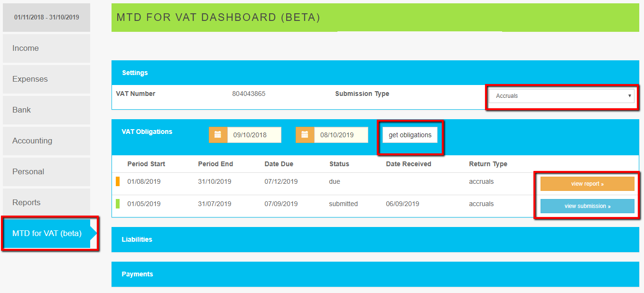Click calendar icon beside 08/10/2019 date

(x=305, y=135)
